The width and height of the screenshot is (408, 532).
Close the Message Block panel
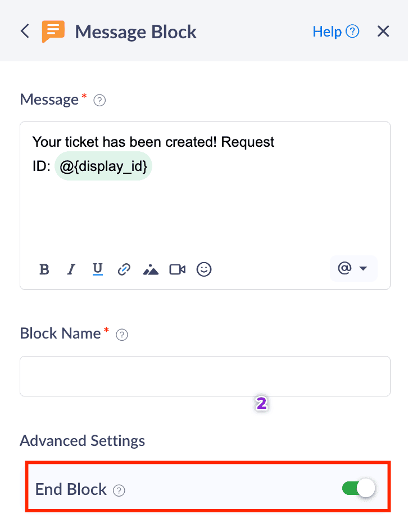(383, 31)
